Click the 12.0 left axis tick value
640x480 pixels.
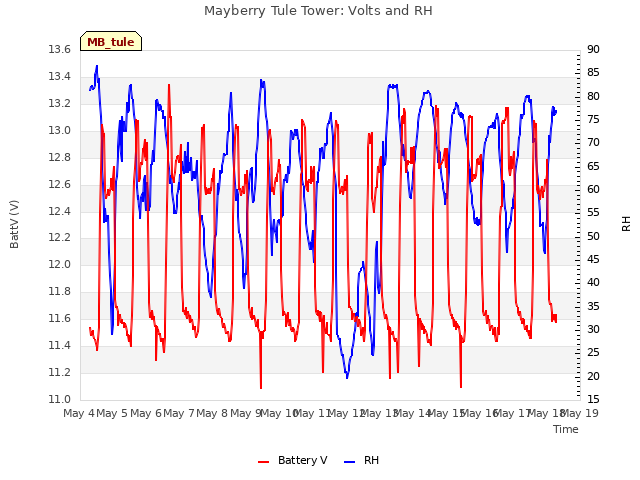60,265
